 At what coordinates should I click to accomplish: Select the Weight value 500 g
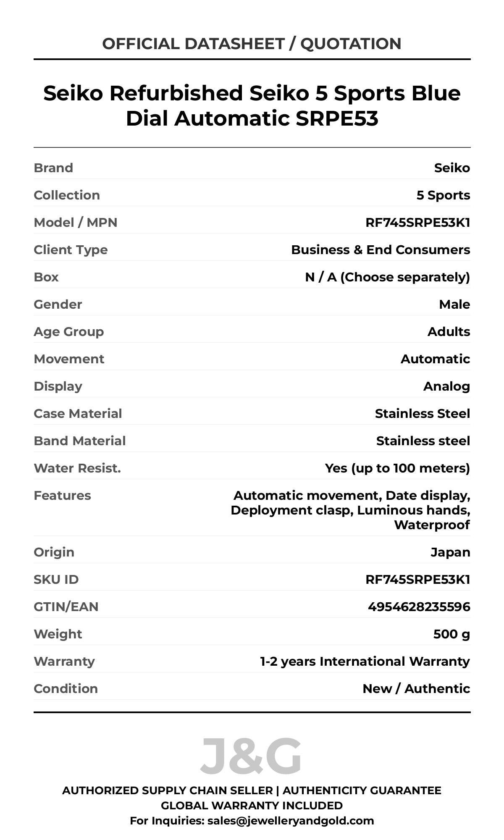click(x=451, y=634)
